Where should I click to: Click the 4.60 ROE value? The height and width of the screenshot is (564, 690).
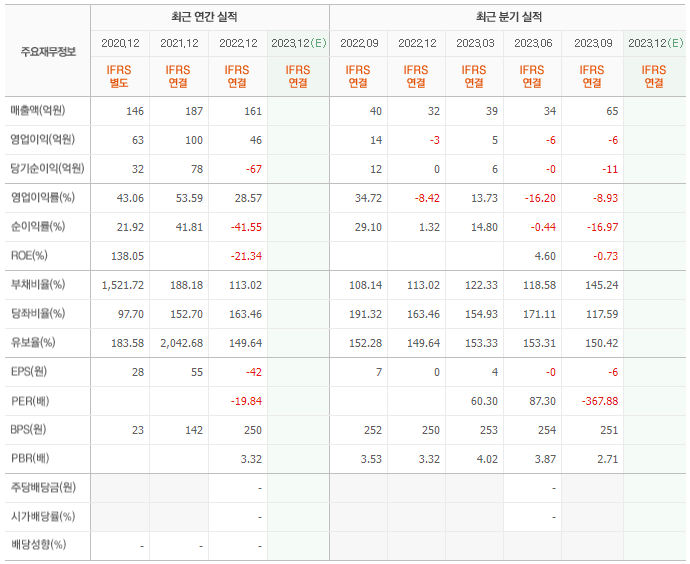point(545,256)
